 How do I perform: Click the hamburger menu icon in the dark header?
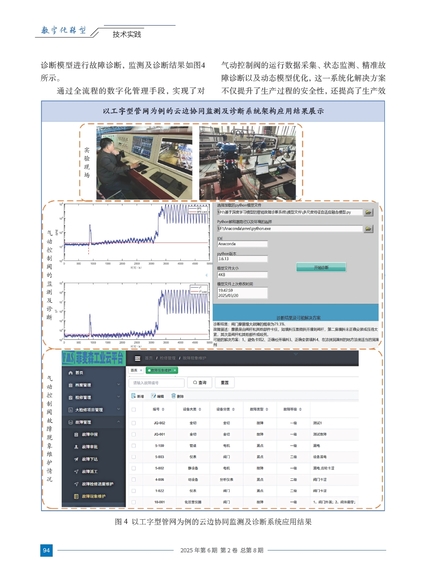pyautogui.click(x=137, y=358)
